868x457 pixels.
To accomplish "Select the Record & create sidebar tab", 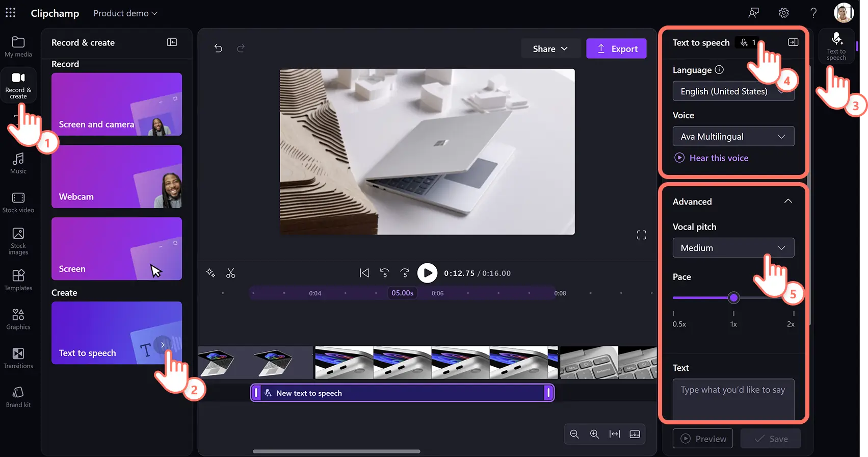I will tap(18, 85).
